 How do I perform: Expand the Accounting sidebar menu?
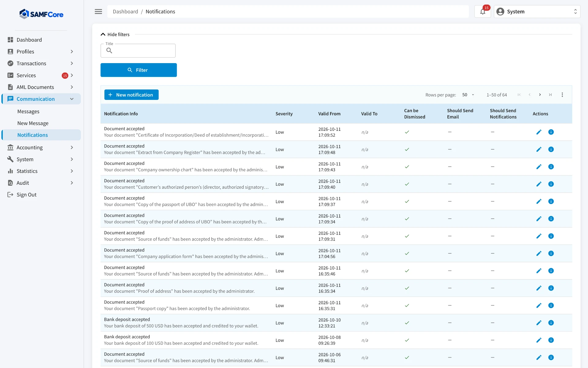click(x=41, y=147)
